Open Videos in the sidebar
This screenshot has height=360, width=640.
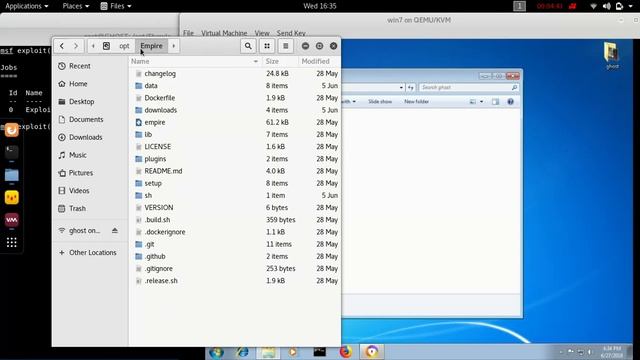(79, 191)
